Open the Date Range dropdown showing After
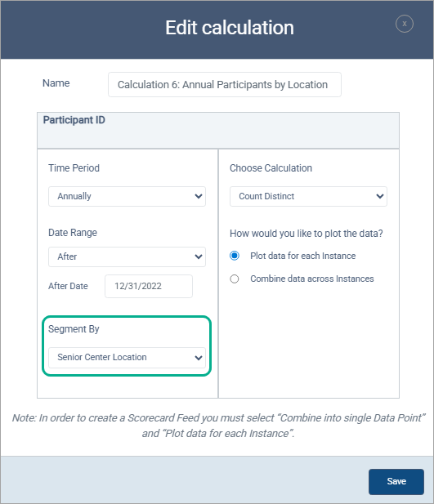Screen dimensions: 434x504 coord(127,256)
